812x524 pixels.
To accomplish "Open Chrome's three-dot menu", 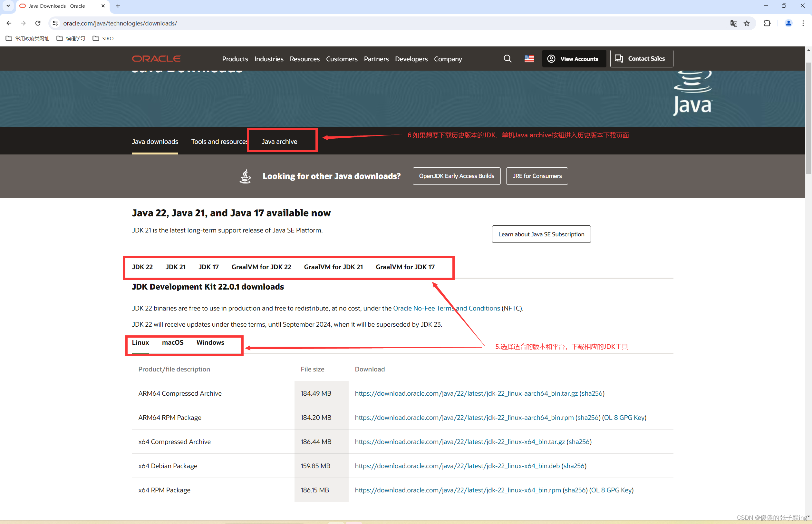I will click(x=803, y=23).
